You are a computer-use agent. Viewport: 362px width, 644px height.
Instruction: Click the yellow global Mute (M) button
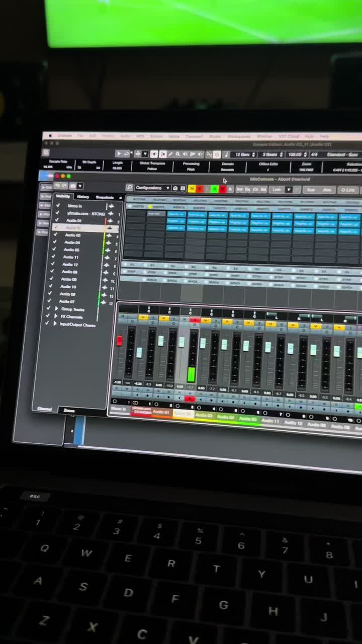pos(192,189)
